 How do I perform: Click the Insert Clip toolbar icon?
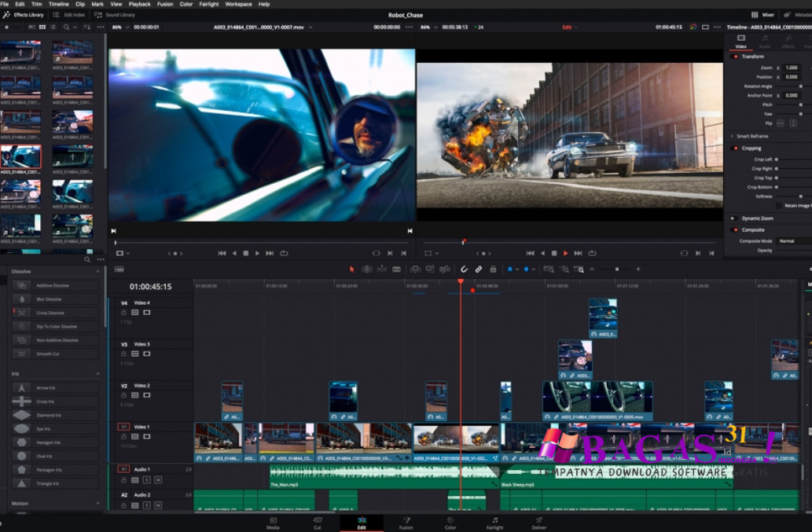click(415, 269)
